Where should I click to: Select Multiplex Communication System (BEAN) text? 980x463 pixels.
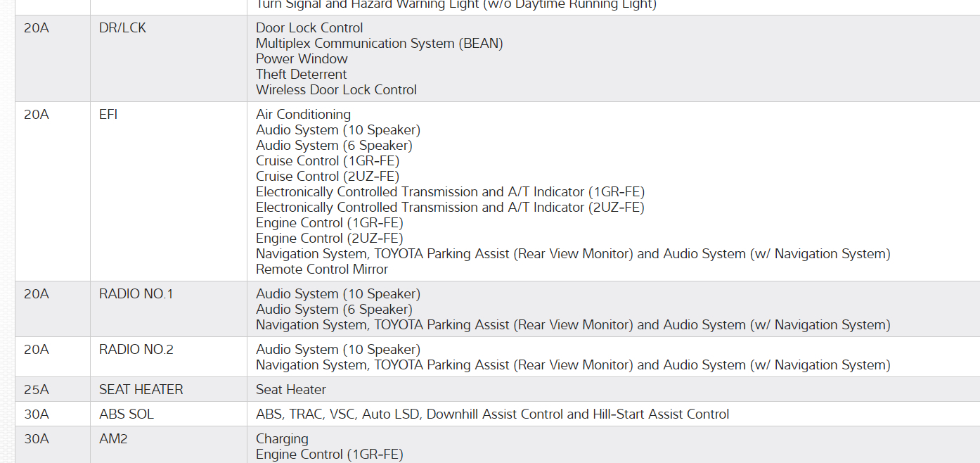(x=379, y=44)
